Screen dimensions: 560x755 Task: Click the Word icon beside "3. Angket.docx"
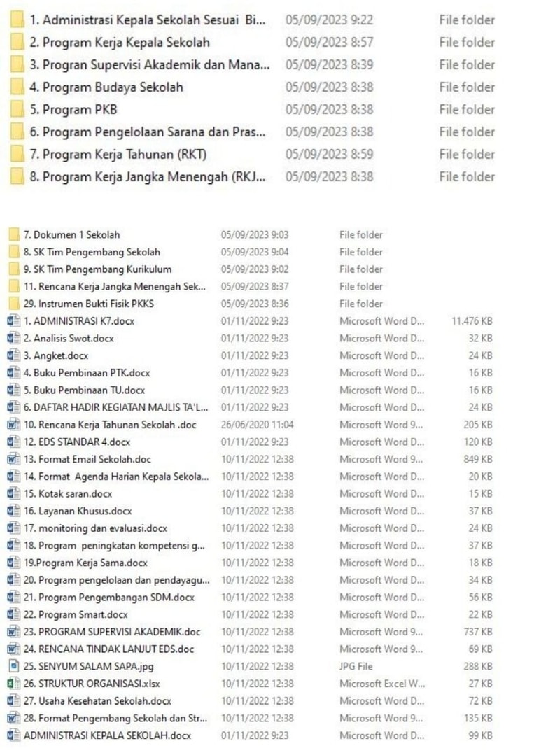(x=14, y=356)
